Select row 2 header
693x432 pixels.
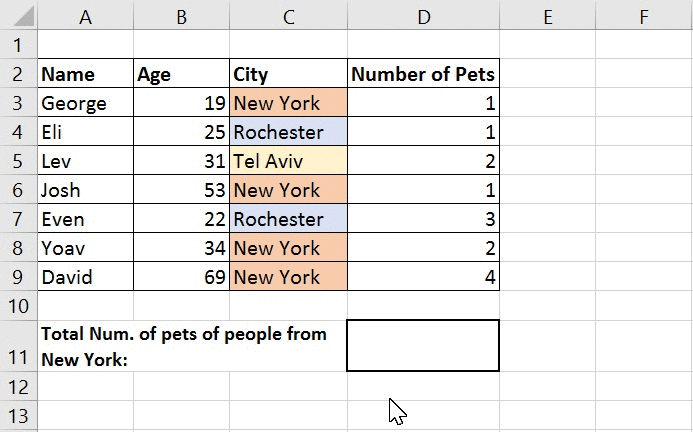pyautogui.click(x=18, y=74)
